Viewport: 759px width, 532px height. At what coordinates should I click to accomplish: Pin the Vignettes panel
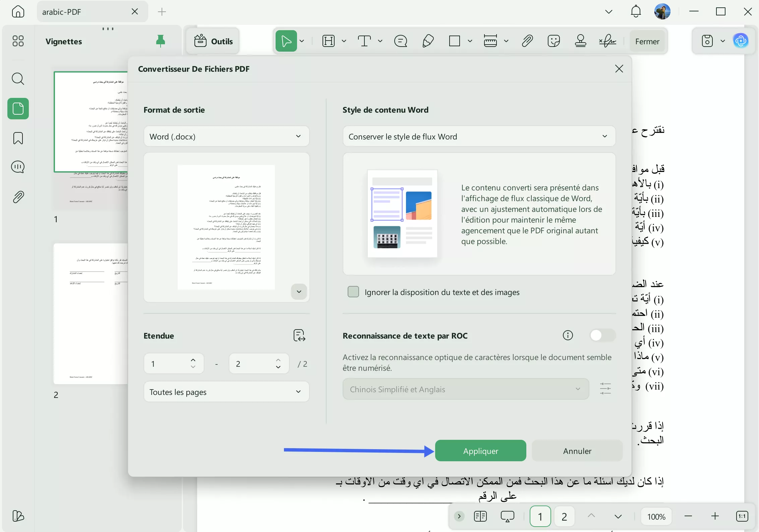(161, 41)
